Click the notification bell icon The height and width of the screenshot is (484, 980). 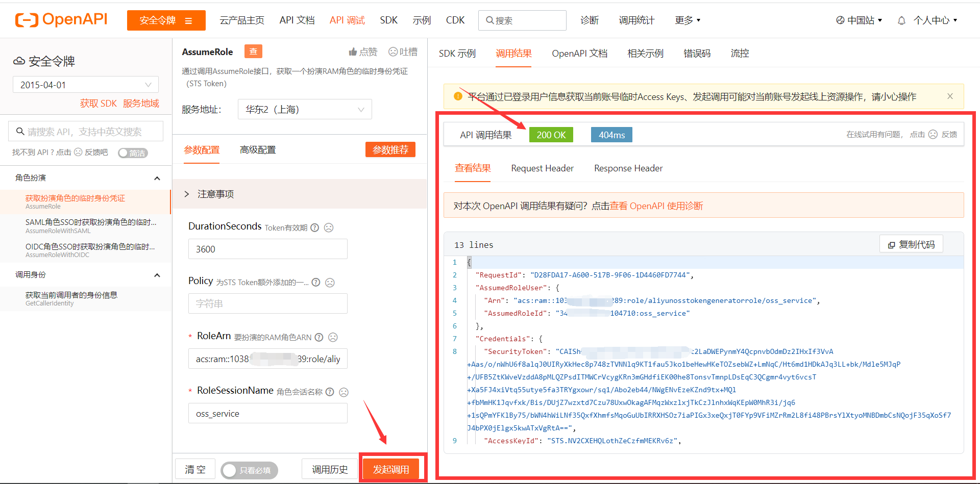click(x=901, y=20)
